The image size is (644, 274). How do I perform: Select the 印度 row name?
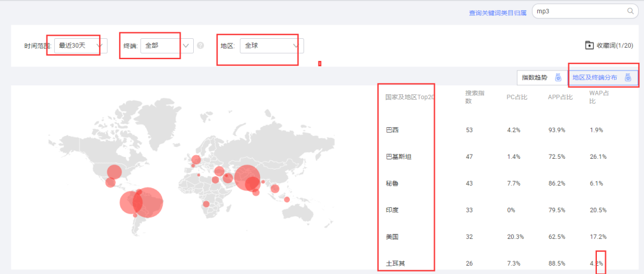coord(392,210)
